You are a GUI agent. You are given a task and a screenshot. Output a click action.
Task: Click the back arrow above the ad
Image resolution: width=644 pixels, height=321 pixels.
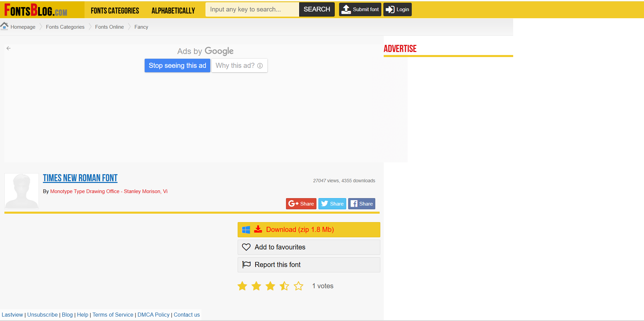click(x=8, y=48)
